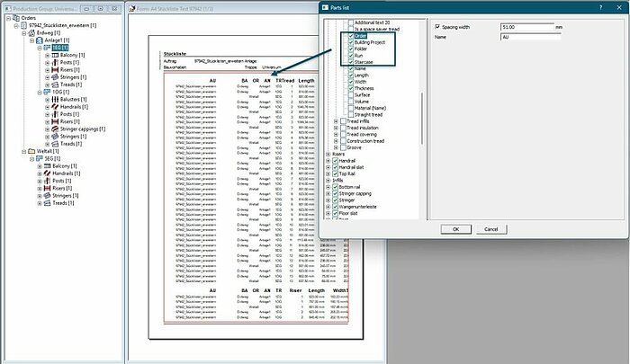Click the Spacing width value field
Viewport: 630px width, 364px height.
click(x=527, y=27)
